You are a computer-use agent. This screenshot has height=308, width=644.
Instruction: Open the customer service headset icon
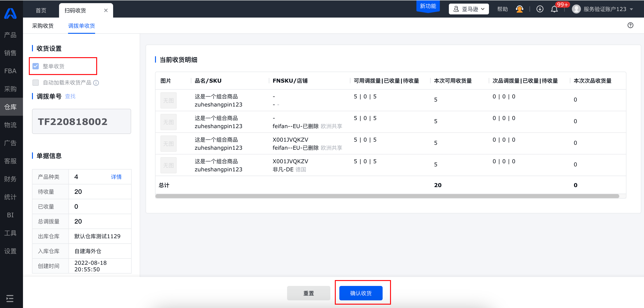[x=519, y=9]
